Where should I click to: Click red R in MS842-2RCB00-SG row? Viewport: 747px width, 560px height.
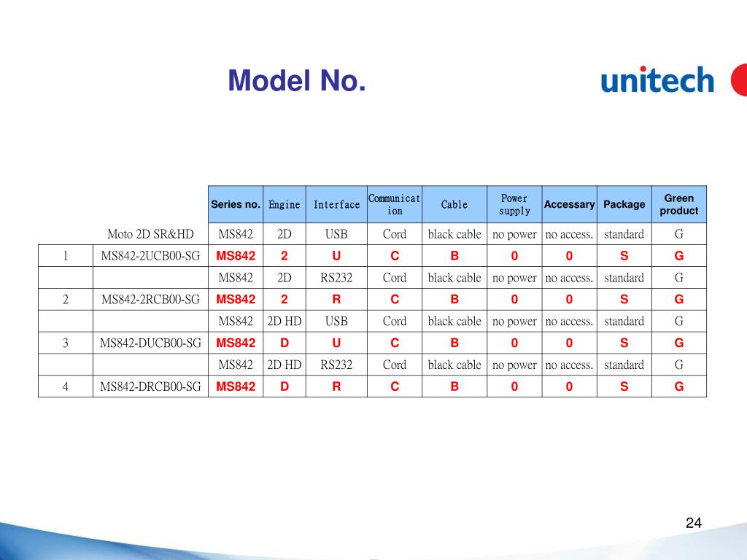336,300
